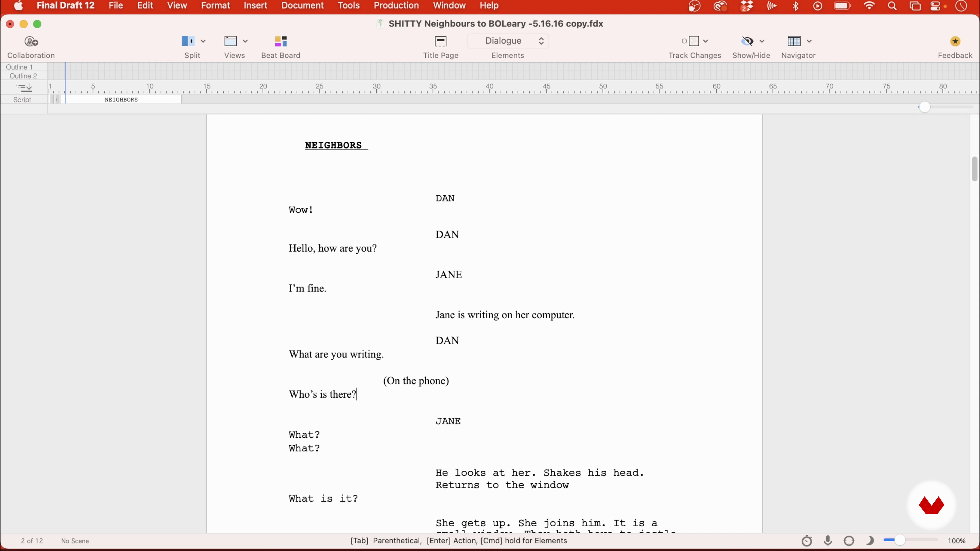Click the 'No Scene' status text

[75, 541]
